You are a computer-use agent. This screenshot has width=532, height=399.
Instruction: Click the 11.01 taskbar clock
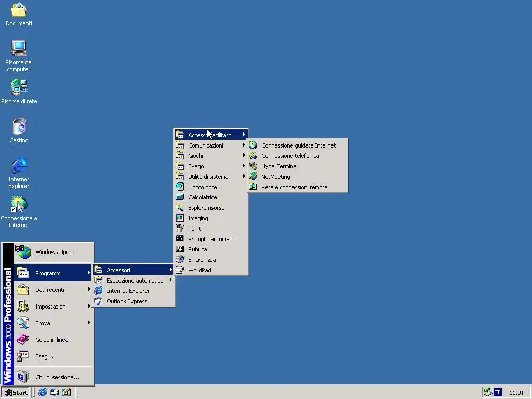pos(516,393)
